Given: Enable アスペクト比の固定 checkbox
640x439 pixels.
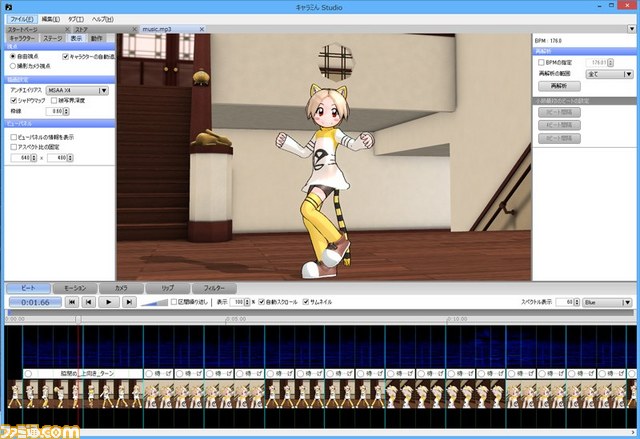Looking at the screenshot, I should pos(13,147).
